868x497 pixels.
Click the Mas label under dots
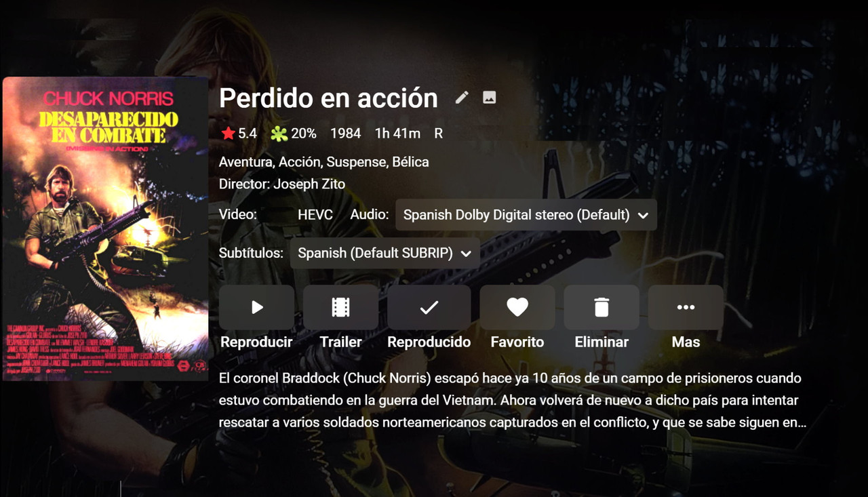[x=686, y=342]
